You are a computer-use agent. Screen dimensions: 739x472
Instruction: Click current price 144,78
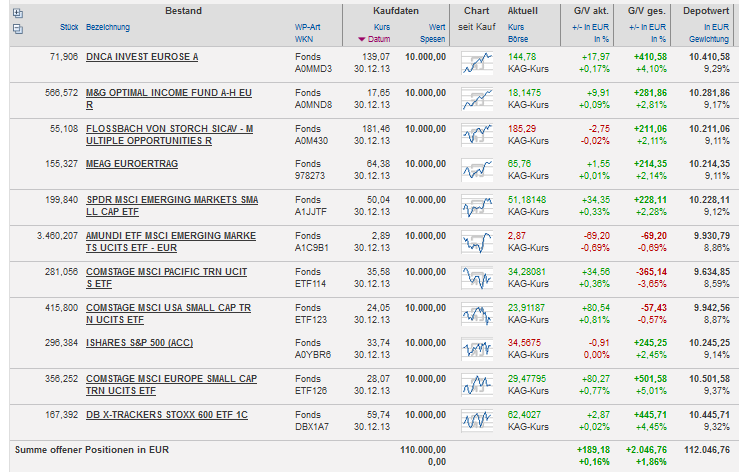pos(522,57)
